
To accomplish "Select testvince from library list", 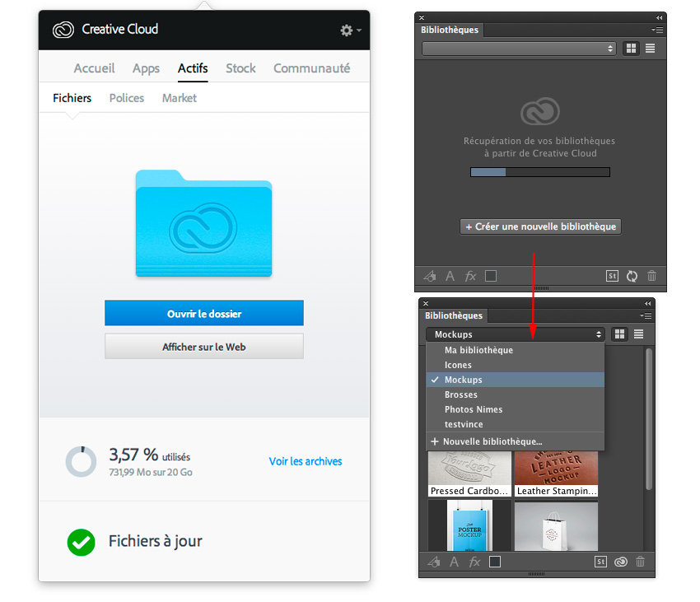I will coord(516,424).
